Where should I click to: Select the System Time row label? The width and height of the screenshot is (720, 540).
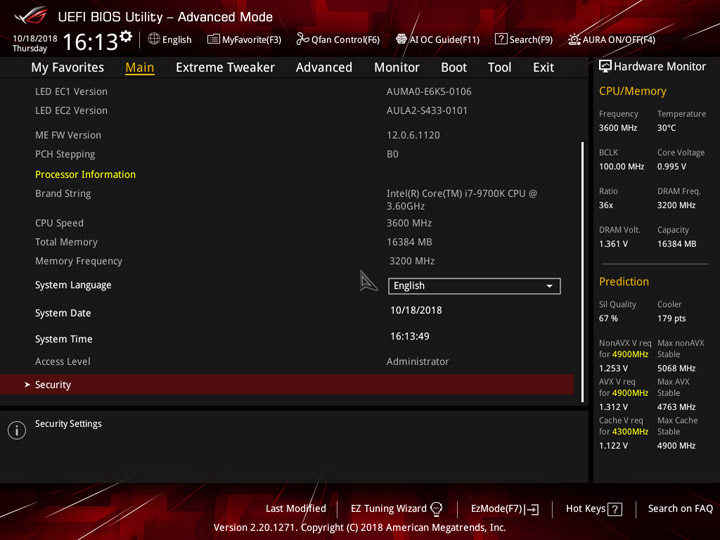point(63,339)
